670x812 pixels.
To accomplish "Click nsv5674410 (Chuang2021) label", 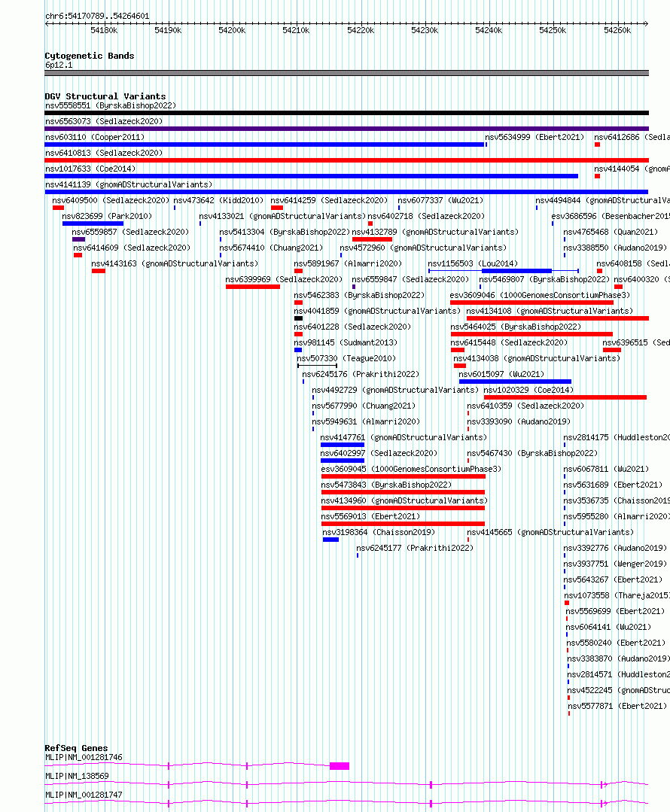I will point(271,248).
